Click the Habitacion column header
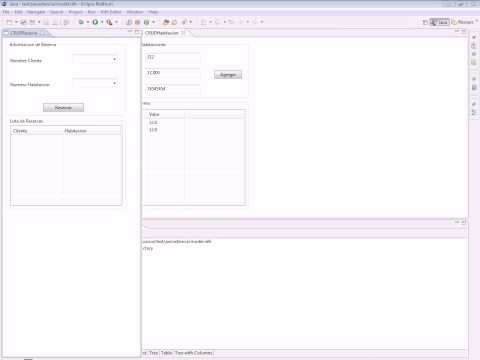The width and height of the screenshot is (480, 360). pyautogui.click(x=92, y=131)
